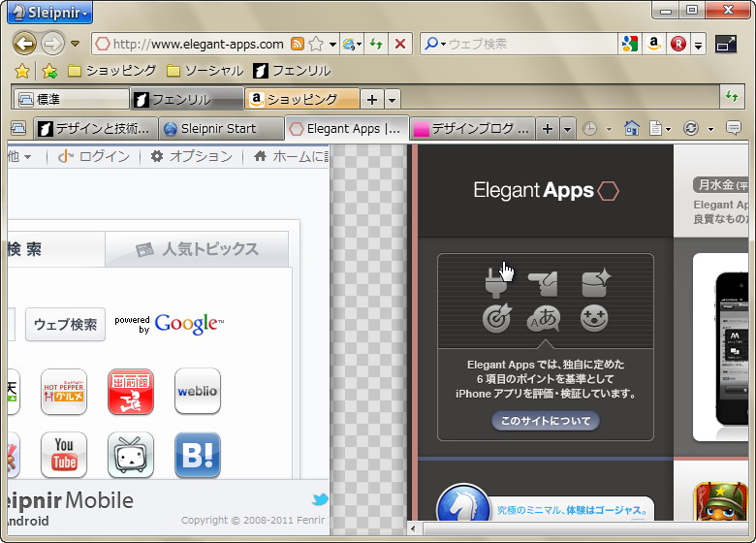Switch rendering engine via IE icon
756x543 pixels.
352,45
